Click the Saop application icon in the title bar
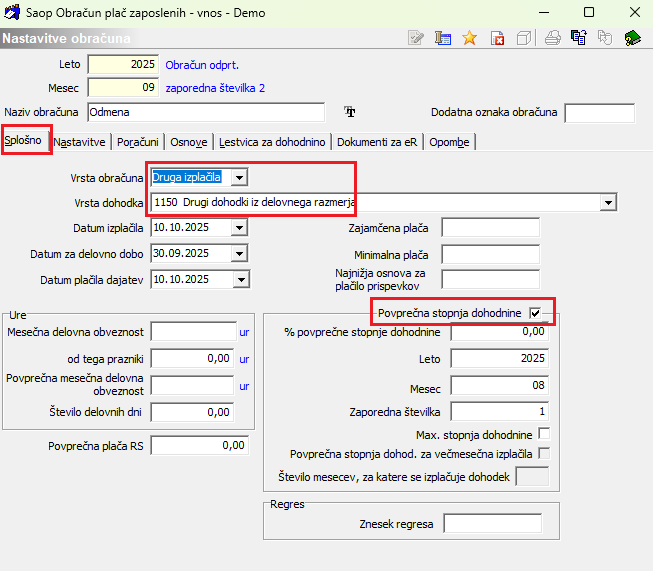This screenshot has height=571, width=653. point(12,12)
